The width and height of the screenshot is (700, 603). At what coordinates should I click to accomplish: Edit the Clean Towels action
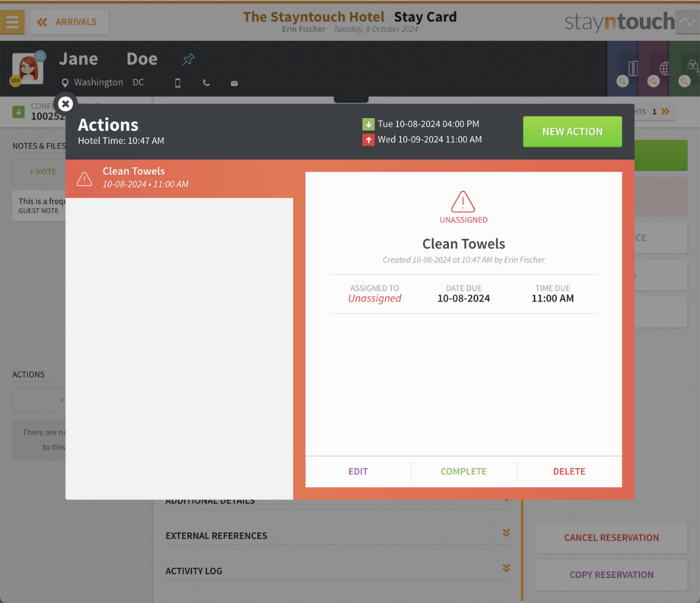tap(358, 472)
